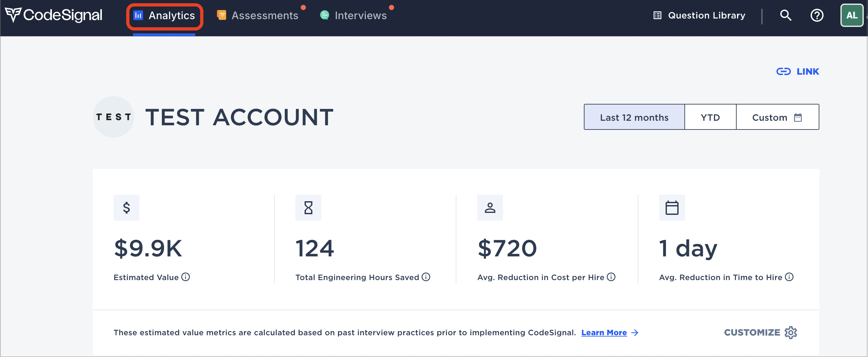Viewport: 868px width, 357px height.
Task: Click the CodeSignal logo
Action: [x=53, y=15]
